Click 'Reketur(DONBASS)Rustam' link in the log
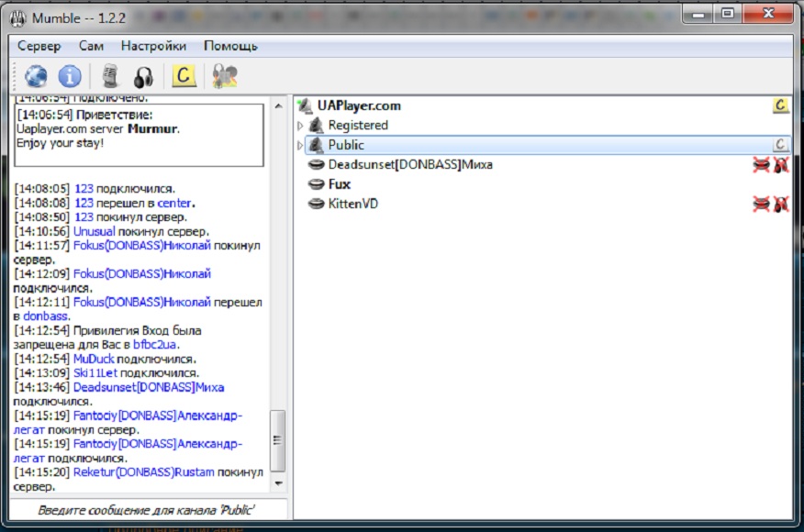Image resolution: width=804 pixels, height=532 pixels. pyautogui.click(x=143, y=472)
